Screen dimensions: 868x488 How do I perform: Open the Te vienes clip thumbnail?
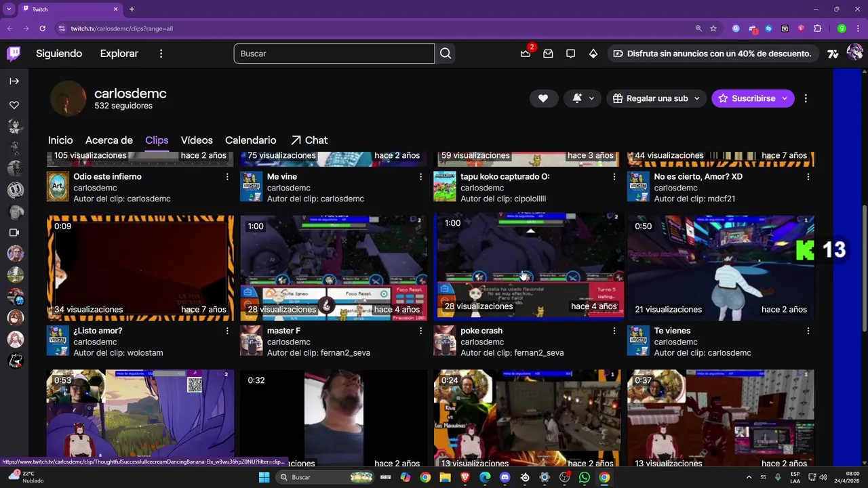(721, 268)
